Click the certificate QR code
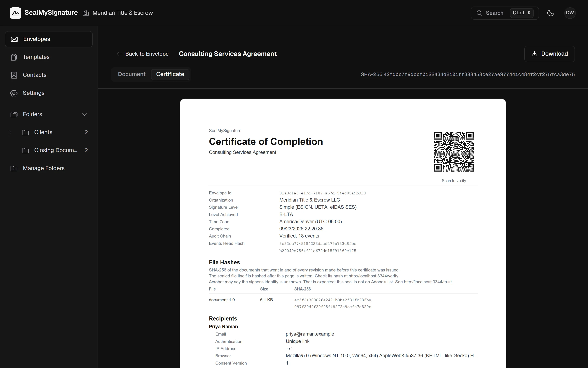This screenshot has height=368, width=588. pos(454,152)
